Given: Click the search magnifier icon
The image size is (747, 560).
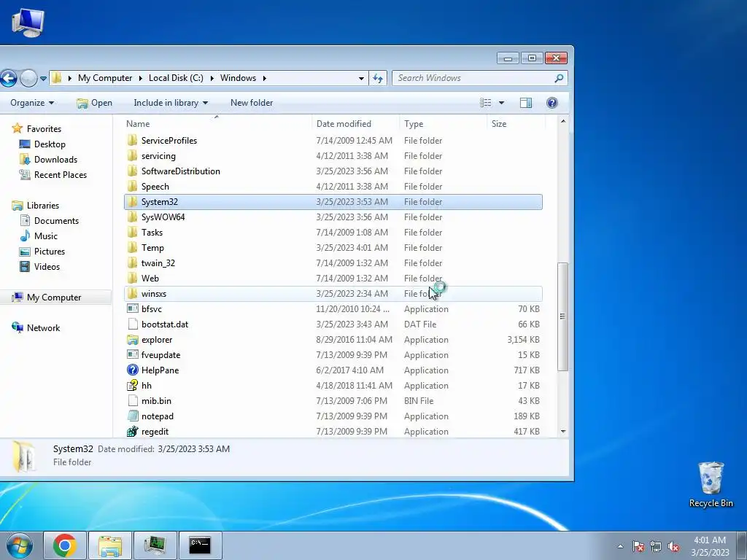Looking at the screenshot, I should [x=560, y=78].
